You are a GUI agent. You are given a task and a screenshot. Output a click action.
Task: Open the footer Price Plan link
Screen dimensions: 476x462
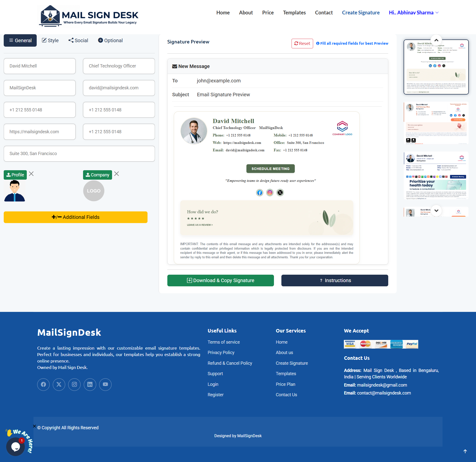pyautogui.click(x=285, y=384)
